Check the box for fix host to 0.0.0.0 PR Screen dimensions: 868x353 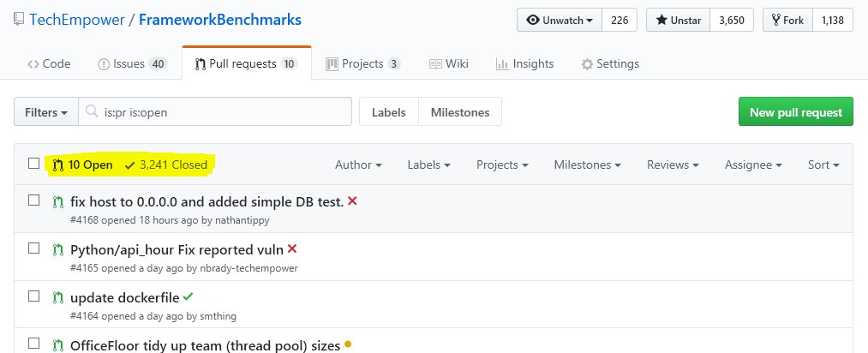[x=33, y=200]
